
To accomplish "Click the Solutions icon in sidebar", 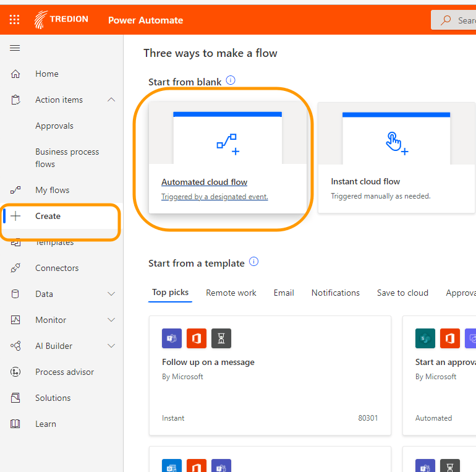I will pos(16,398).
